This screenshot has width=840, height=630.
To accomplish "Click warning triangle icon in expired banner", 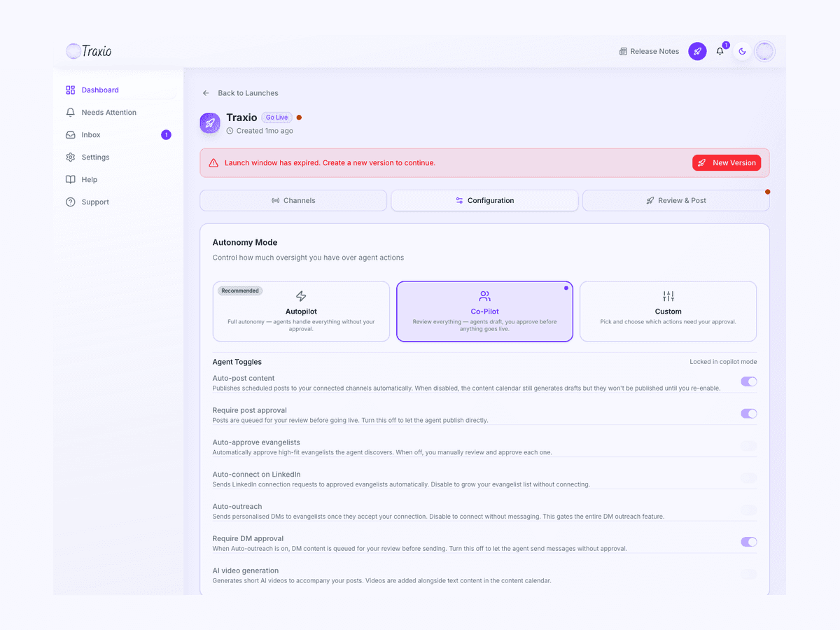I will pos(213,162).
